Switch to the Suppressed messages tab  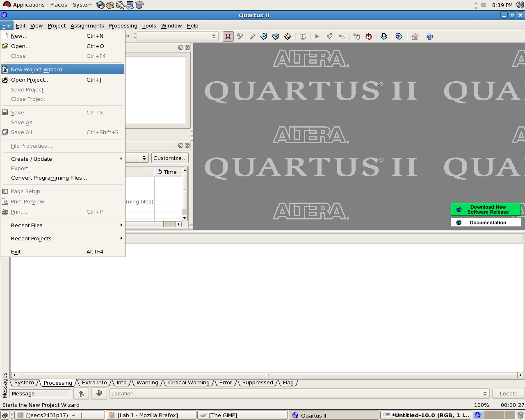point(258,382)
